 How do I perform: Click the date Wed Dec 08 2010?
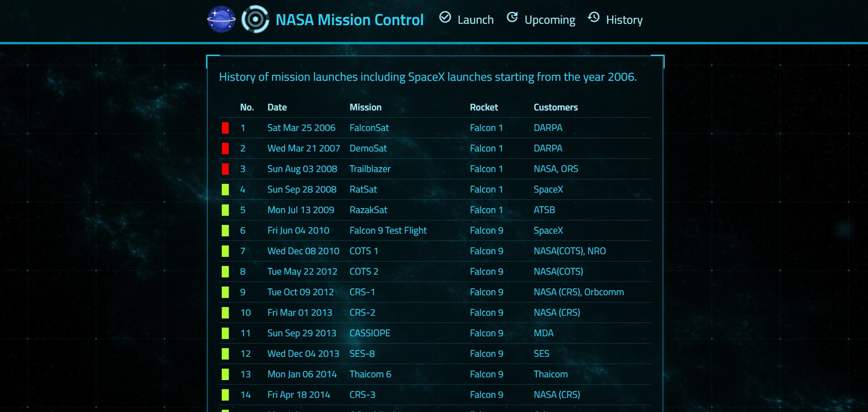click(303, 251)
